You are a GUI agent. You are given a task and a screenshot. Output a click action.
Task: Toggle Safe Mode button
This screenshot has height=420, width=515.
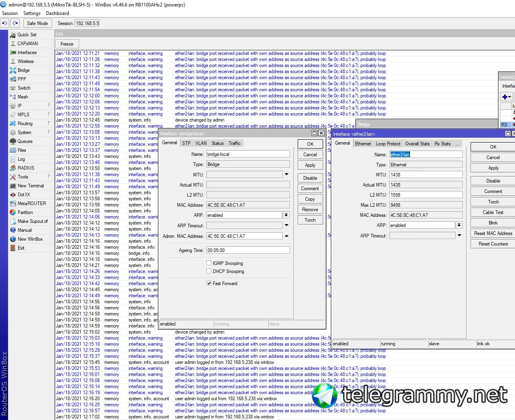pyautogui.click(x=37, y=23)
